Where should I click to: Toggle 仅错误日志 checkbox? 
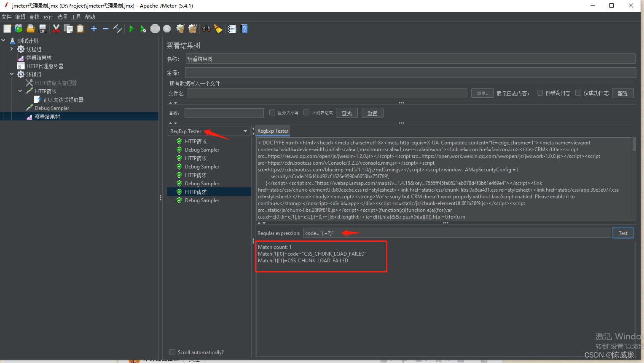(x=540, y=93)
